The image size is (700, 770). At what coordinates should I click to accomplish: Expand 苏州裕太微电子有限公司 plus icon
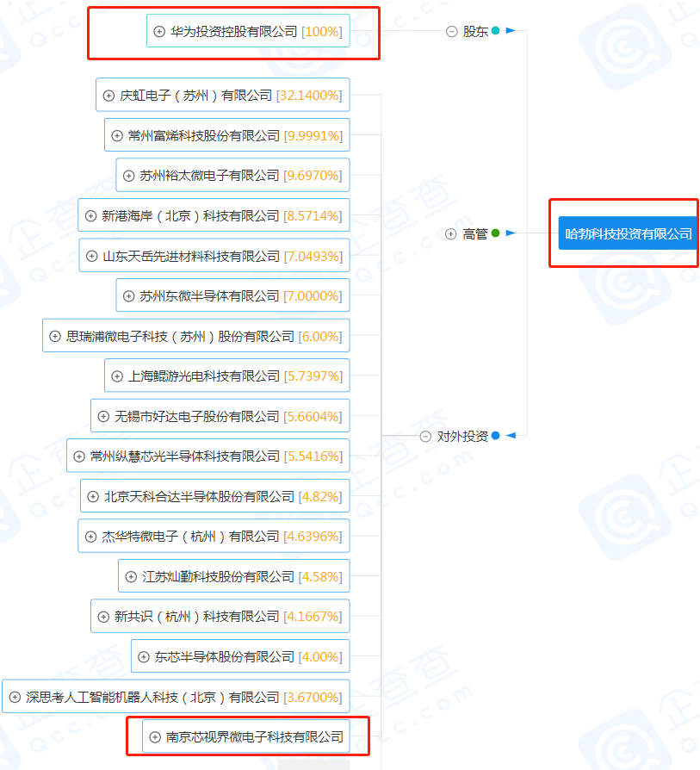tap(128, 176)
